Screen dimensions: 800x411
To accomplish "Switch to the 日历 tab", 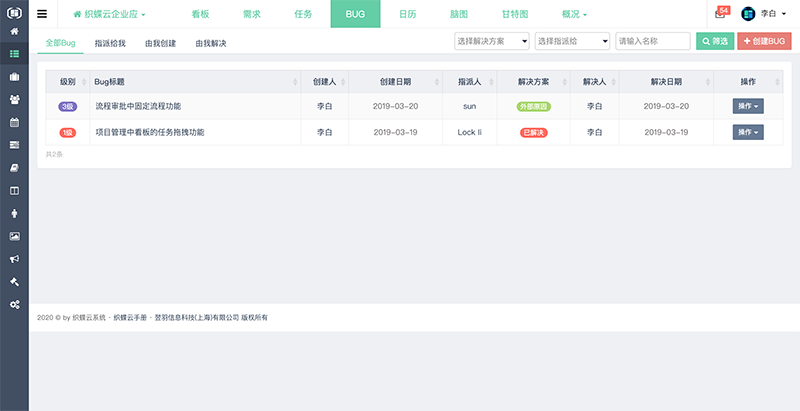I will [x=407, y=14].
